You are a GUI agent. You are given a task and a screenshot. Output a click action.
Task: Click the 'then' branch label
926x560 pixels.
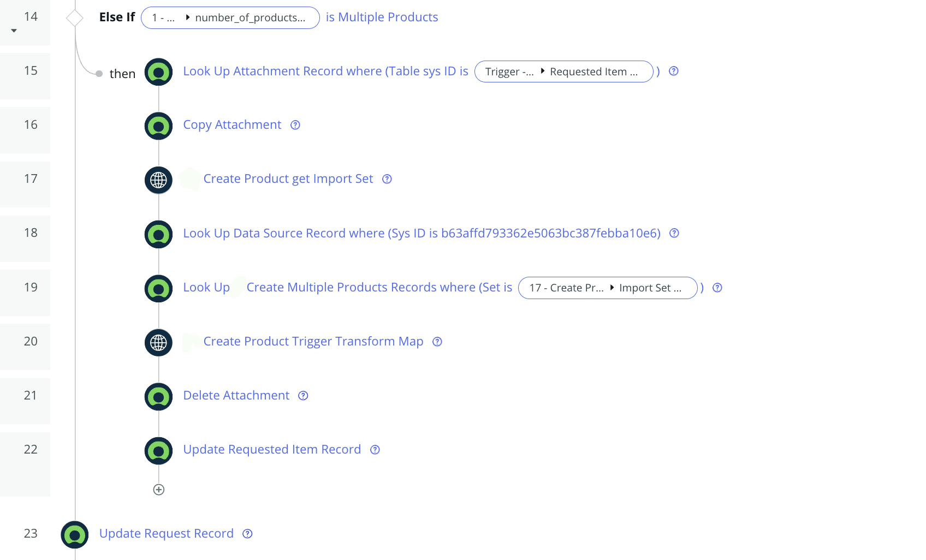pos(122,74)
